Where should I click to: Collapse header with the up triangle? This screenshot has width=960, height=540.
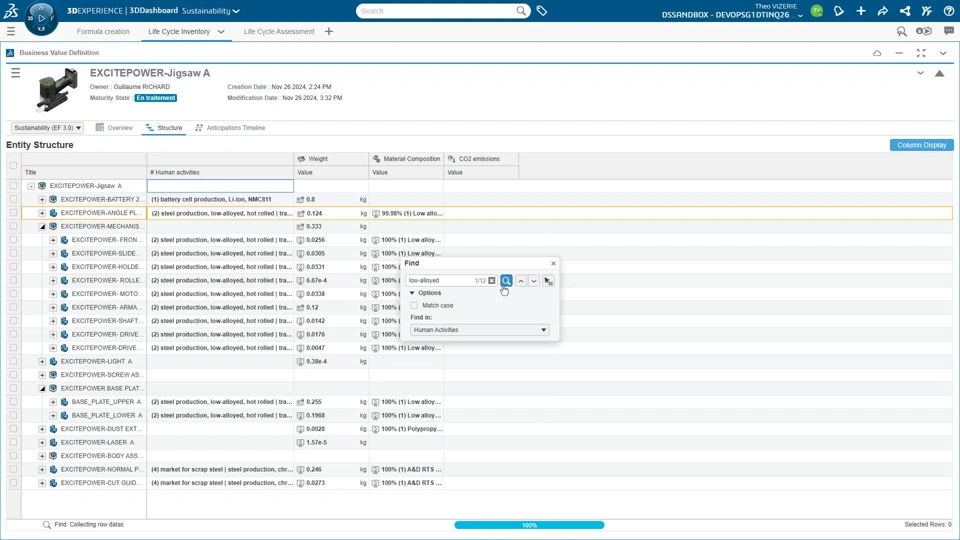[939, 73]
